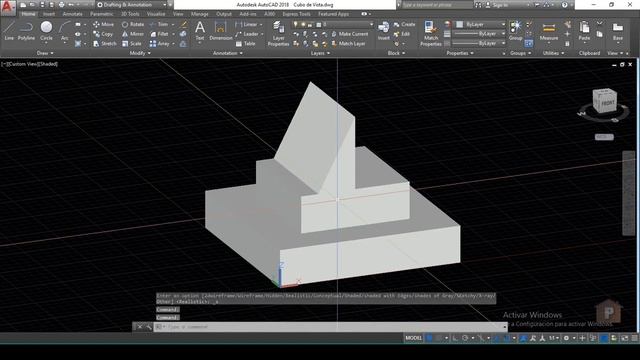The height and width of the screenshot is (360, 640).
Task: Click the Scale tool icon
Action: (125, 44)
